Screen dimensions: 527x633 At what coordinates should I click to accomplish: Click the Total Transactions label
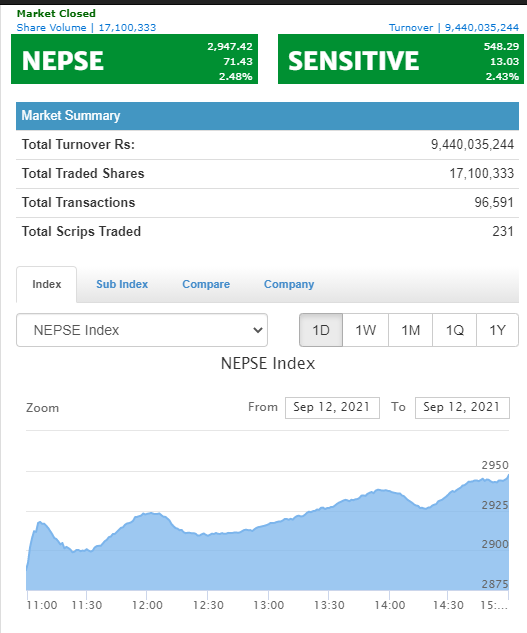(78, 202)
